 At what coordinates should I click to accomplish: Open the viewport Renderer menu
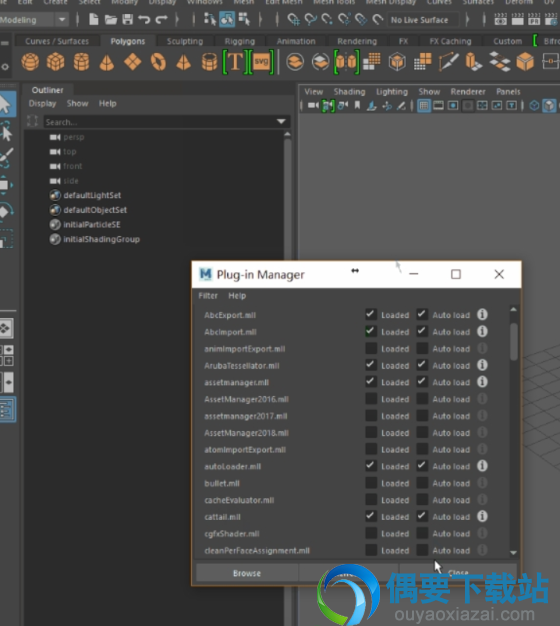tap(468, 91)
